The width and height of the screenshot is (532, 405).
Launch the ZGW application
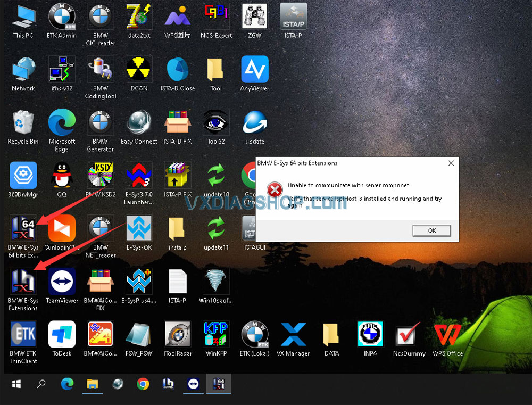(254, 16)
